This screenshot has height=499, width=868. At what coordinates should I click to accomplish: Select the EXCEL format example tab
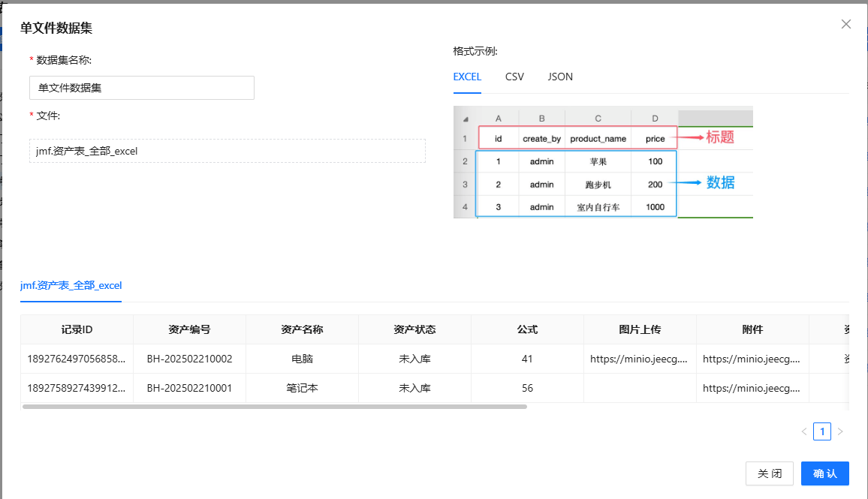tap(467, 77)
